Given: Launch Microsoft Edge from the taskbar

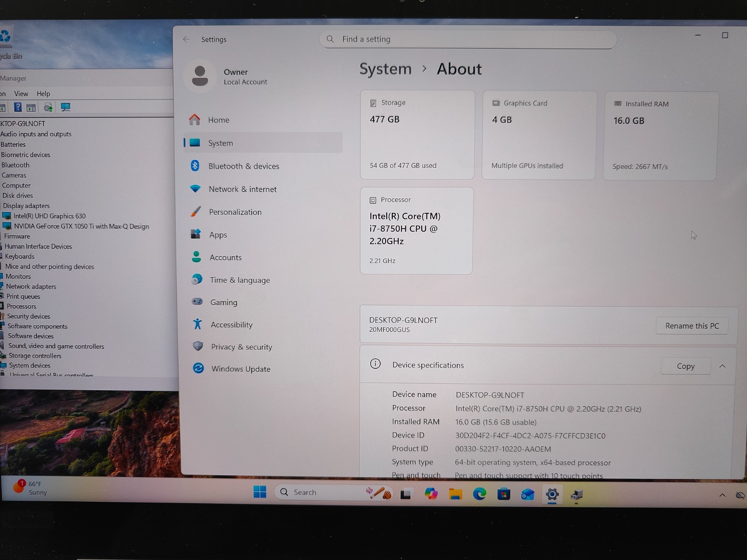Looking at the screenshot, I should click(x=479, y=494).
